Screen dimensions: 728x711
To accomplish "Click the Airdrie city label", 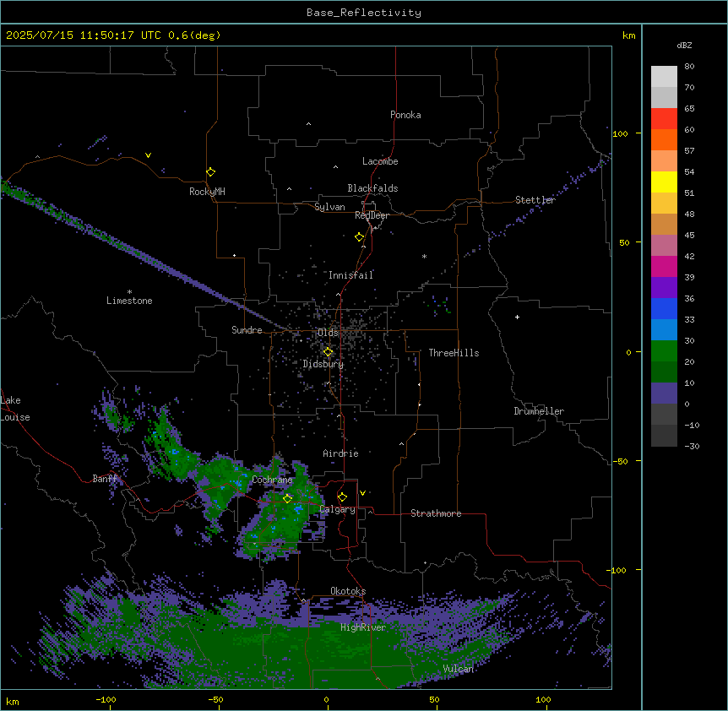I will (340, 453).
